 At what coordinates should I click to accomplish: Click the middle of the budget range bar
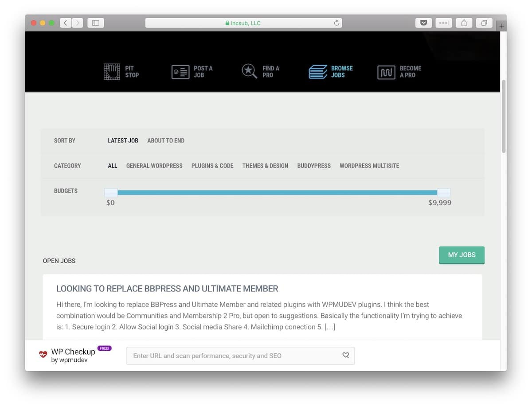[278, 192]
